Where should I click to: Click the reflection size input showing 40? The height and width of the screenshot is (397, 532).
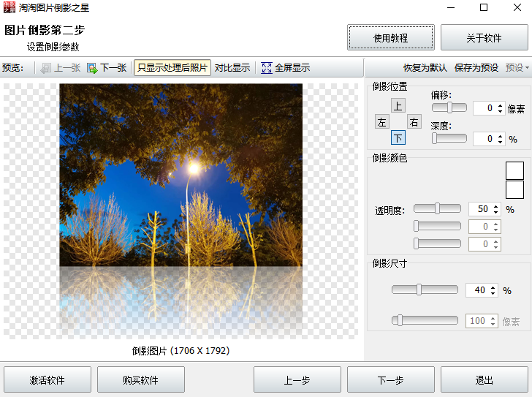pyautogui.click(x=478, y=290)
